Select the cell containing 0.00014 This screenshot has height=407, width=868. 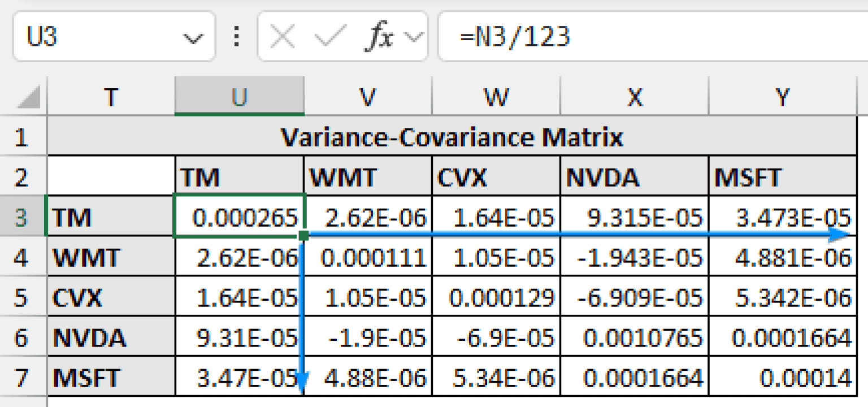(x=782, y=378)
